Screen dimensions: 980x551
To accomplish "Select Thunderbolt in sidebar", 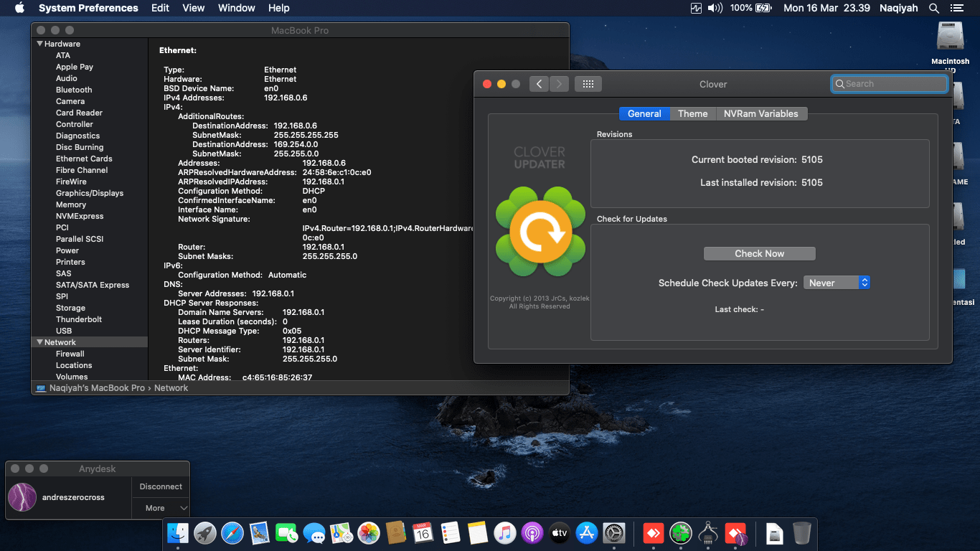I will point(79,319).
